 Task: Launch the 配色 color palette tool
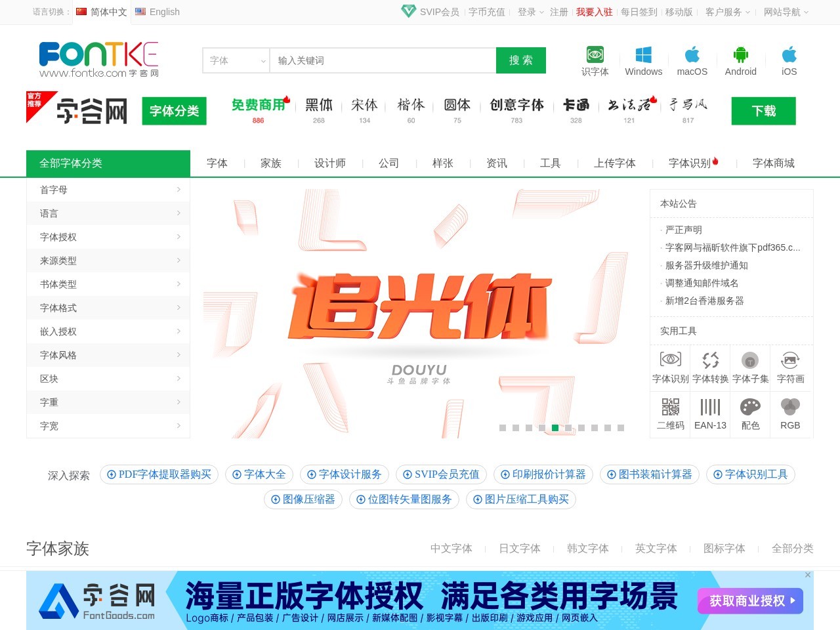(750, 408)
